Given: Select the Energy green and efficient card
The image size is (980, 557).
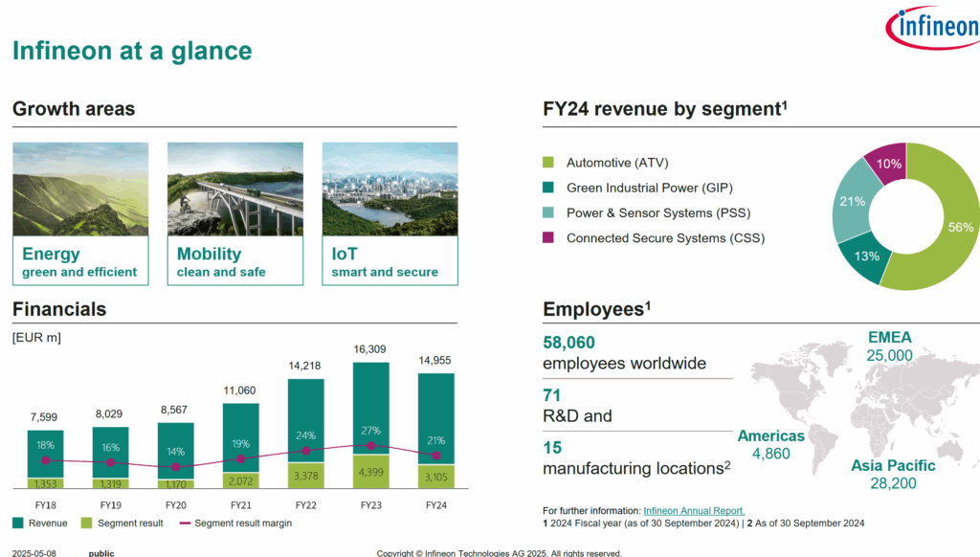Looking at the screenshot, I should point(80,213).
